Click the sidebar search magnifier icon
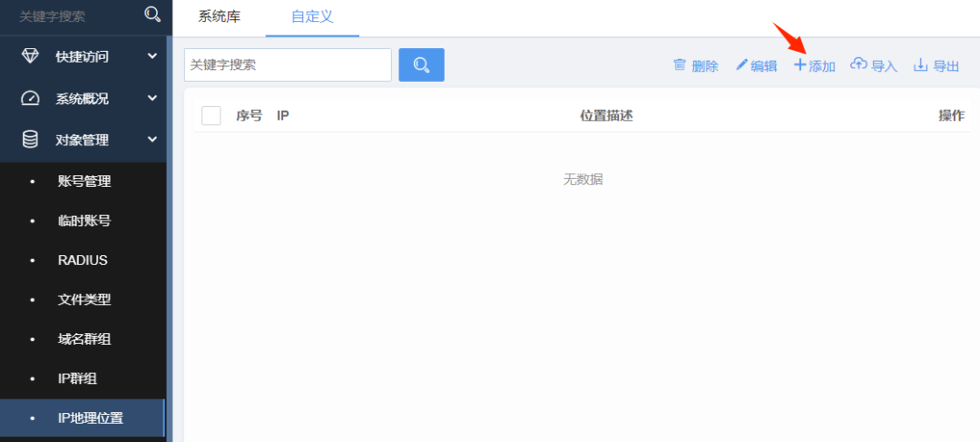This screenshot has width=980, height=442. (x=152, y=15)
